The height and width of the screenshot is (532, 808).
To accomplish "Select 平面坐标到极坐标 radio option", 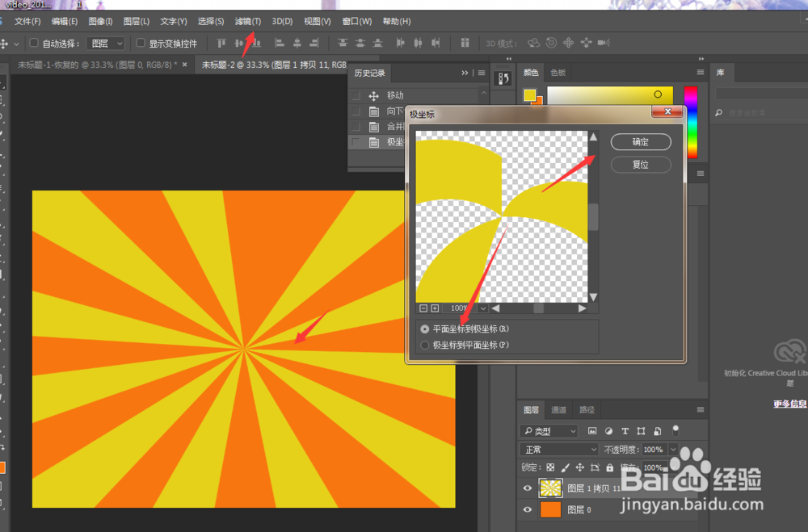I will pyautogui.click(x=425, y=329).
